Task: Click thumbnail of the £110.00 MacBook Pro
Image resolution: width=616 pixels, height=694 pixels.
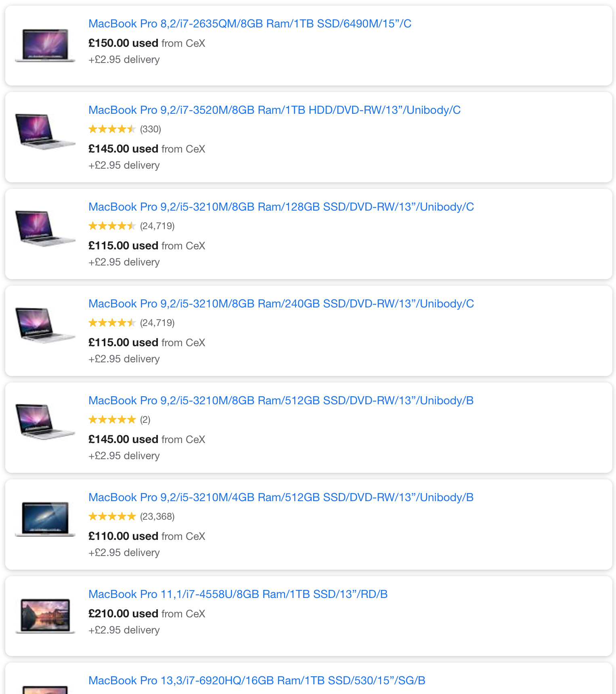Action: [x=45, y=519]
